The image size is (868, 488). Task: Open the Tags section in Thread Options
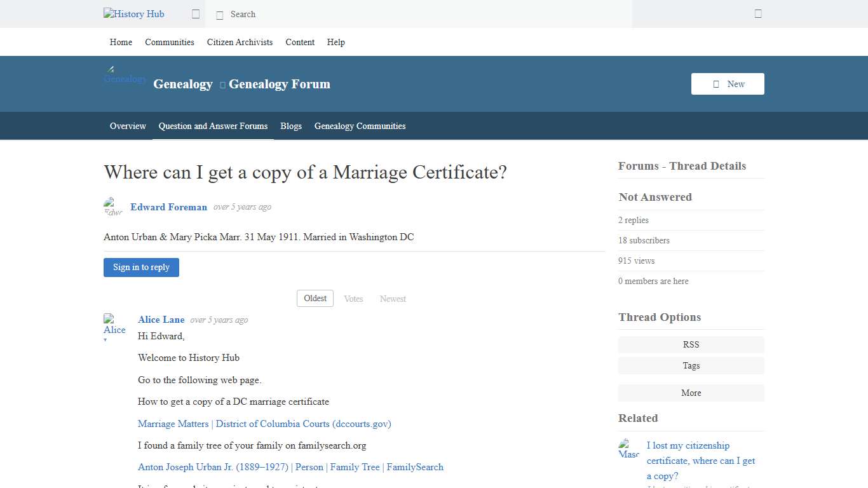[691, 365]
